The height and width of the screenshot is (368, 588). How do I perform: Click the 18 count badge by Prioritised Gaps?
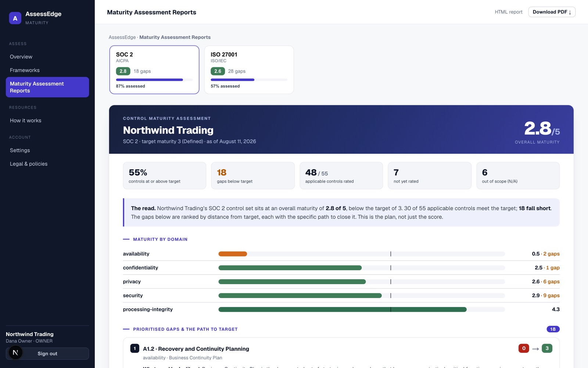coord(553,329)
